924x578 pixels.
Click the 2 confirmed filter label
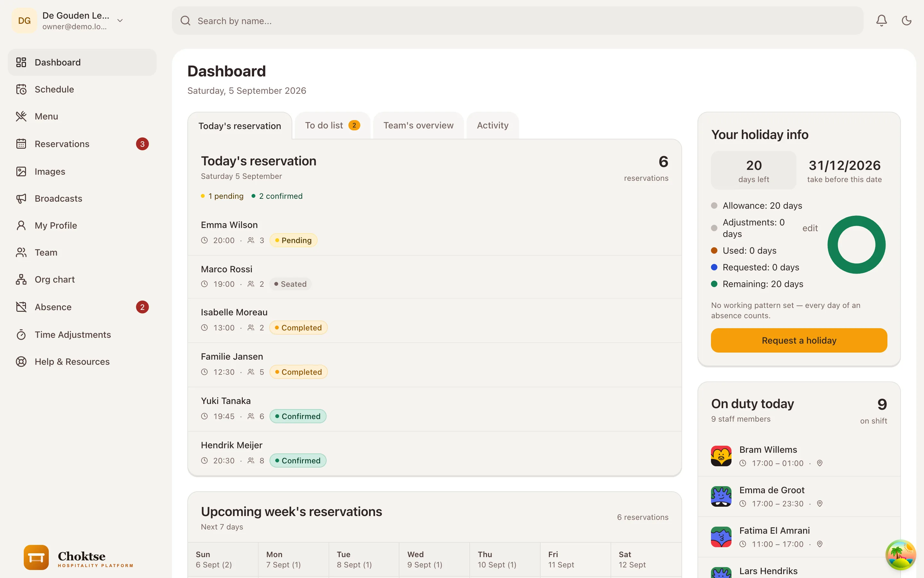tap(277, 196)
